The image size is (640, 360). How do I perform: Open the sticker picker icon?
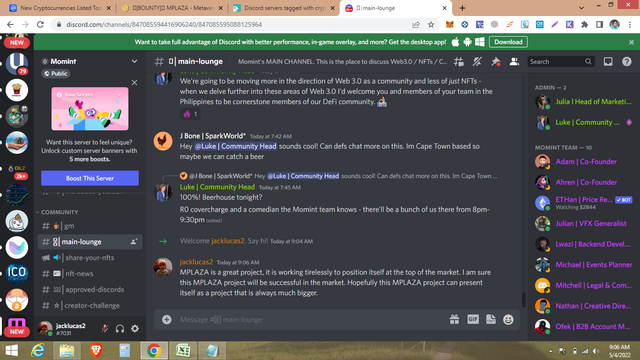click(x=491, y=319)
